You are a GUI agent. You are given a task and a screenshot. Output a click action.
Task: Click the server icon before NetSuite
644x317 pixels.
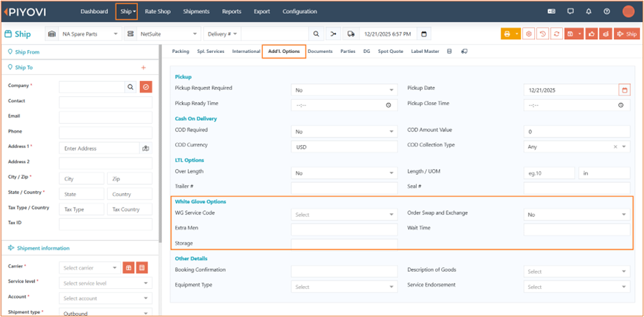tap(130, 34)
